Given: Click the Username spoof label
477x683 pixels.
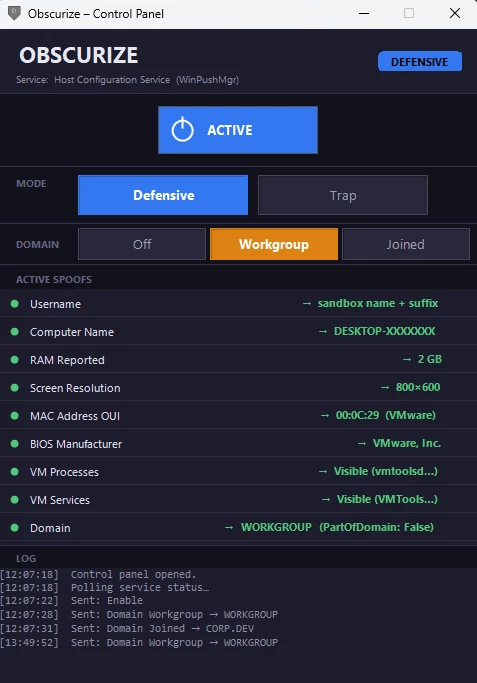Looking at the screenshot, I should [x=55, y=304].
